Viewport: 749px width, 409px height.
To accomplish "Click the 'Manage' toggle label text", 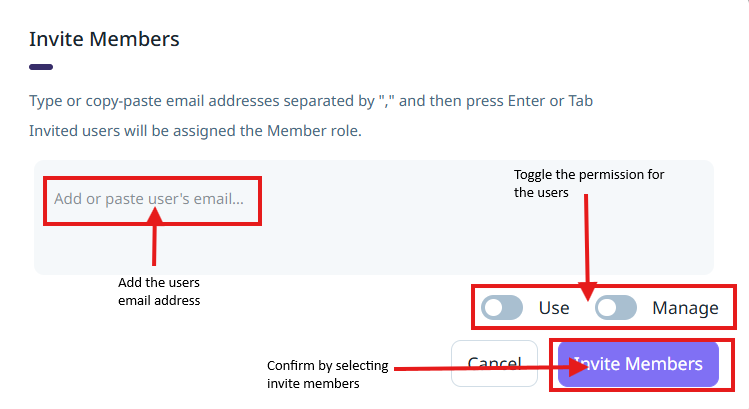I will click(685, 308).
